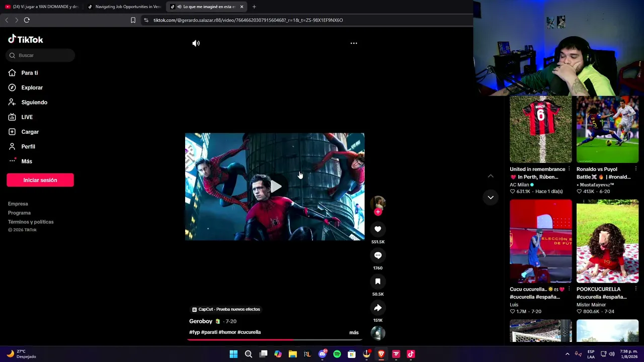The image size is (644, 362).
Task: Open the spinning sound disc of the video
Action: point(378,333)
